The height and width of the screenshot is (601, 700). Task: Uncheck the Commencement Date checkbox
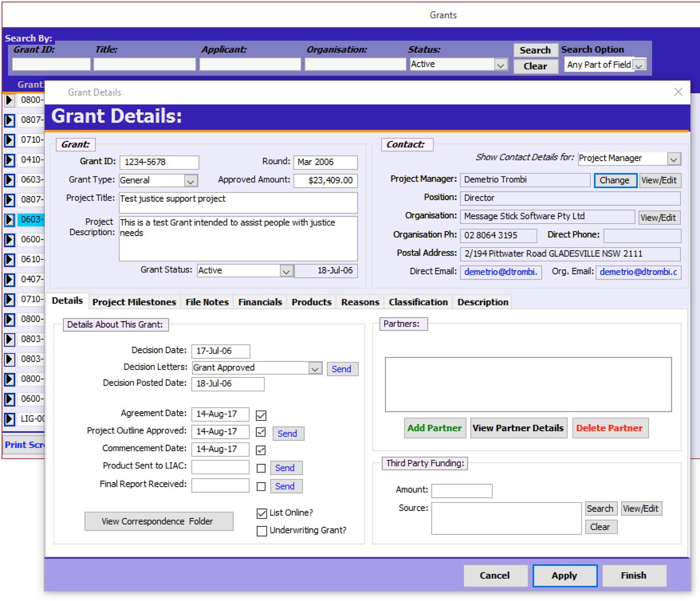point(261,450)
